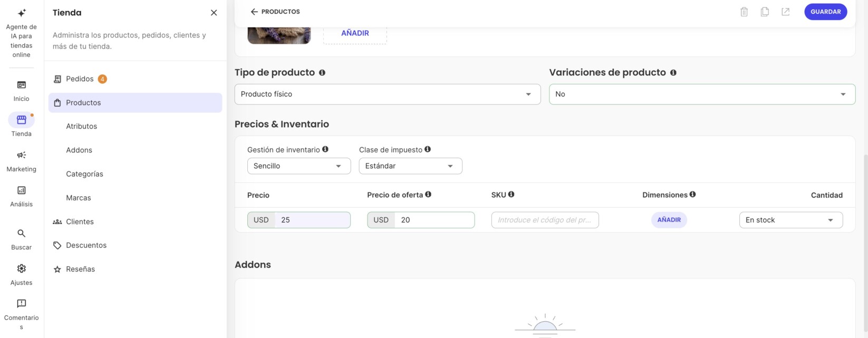The width and height of the screenshot is (868, 338).
Task: Duplicate the product with copy icon
Action: pos(765,12)
